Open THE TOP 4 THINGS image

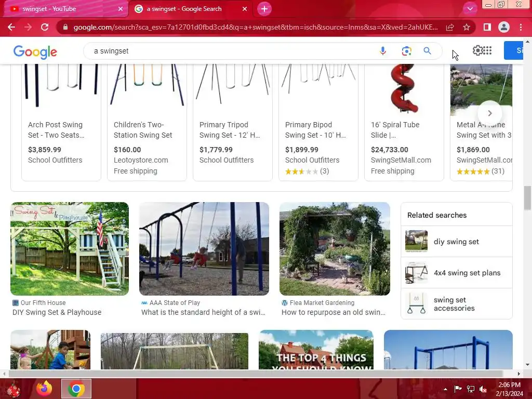coord(316,350)
